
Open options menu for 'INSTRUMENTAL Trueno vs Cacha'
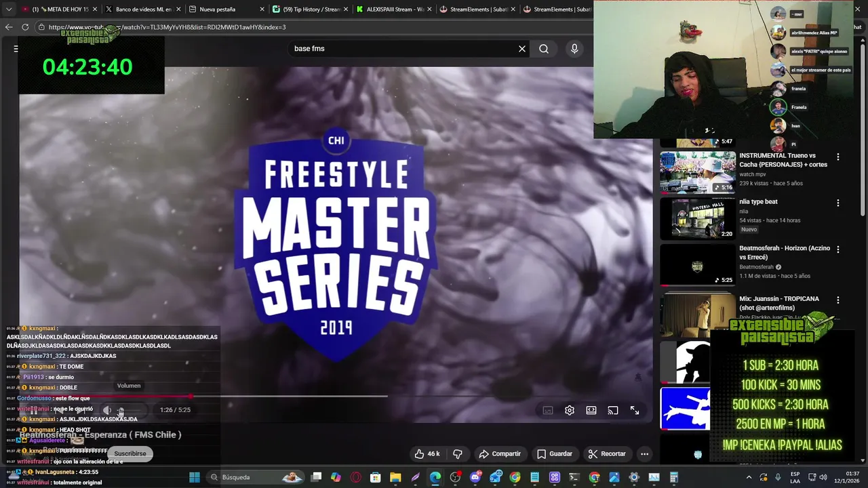[838, 157]
